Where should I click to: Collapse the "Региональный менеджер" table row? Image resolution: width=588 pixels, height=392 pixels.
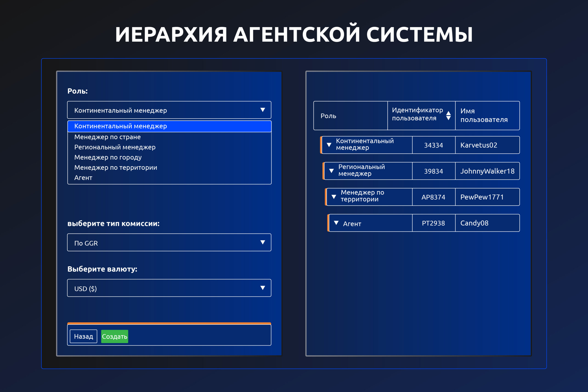pos(332,171)
